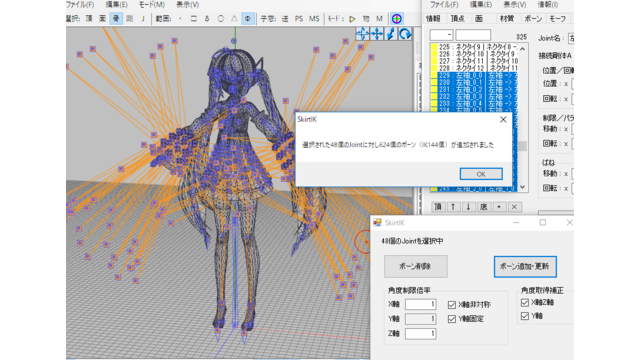This screenshot has width=640, height=360.
Task: Open the MS sub-window
Action: [x=314, y=19]
